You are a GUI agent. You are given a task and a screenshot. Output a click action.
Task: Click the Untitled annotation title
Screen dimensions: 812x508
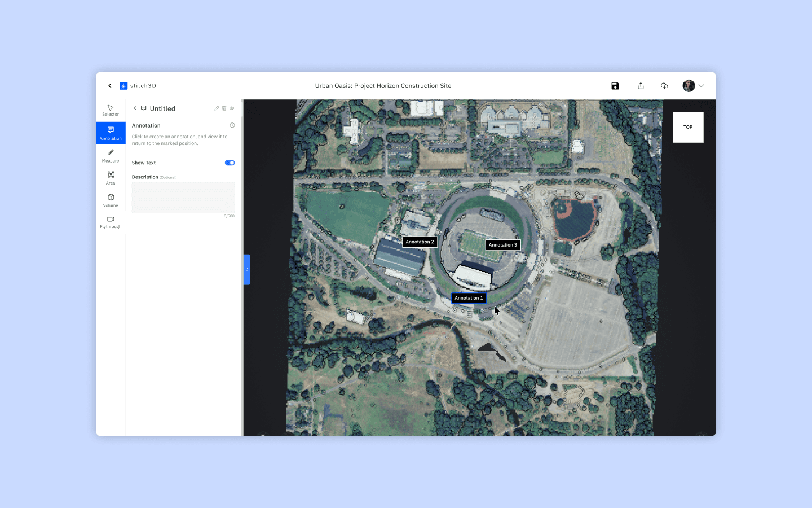click(162, 108)
